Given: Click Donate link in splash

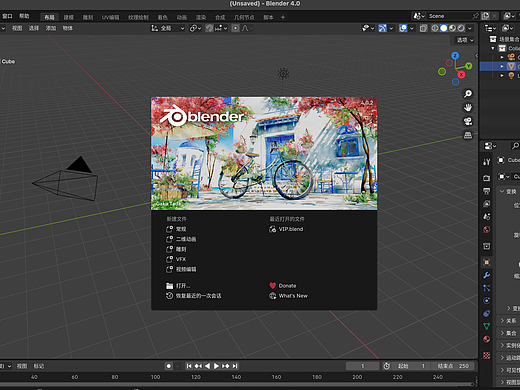Looking at the screenshot, I should point(283,286).
